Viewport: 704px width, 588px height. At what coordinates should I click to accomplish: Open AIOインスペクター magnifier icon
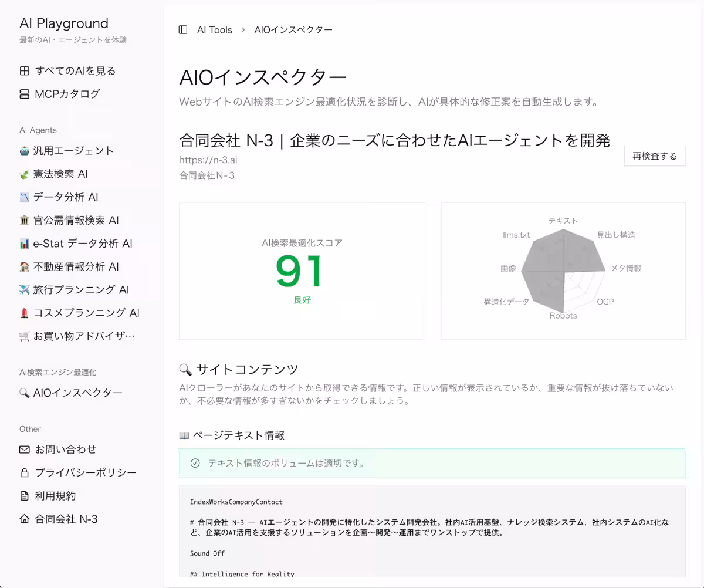click(23, 393)
